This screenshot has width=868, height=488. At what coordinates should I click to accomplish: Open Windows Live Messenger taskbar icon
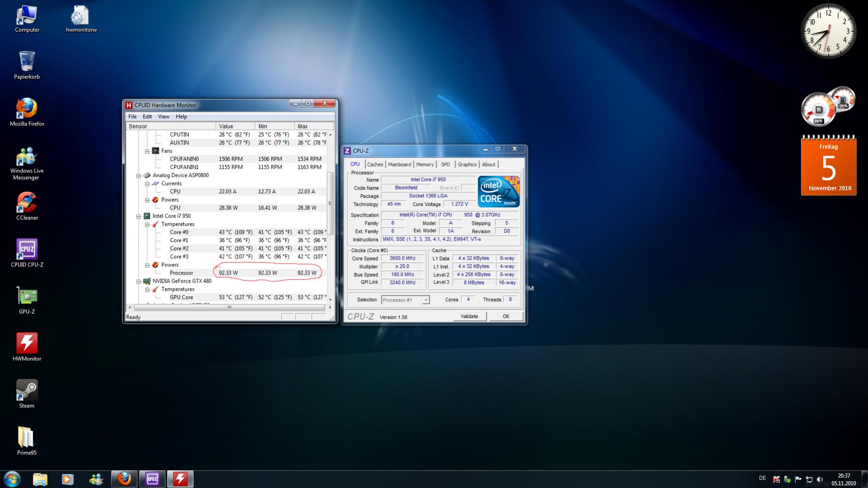(x=96, y=479)
